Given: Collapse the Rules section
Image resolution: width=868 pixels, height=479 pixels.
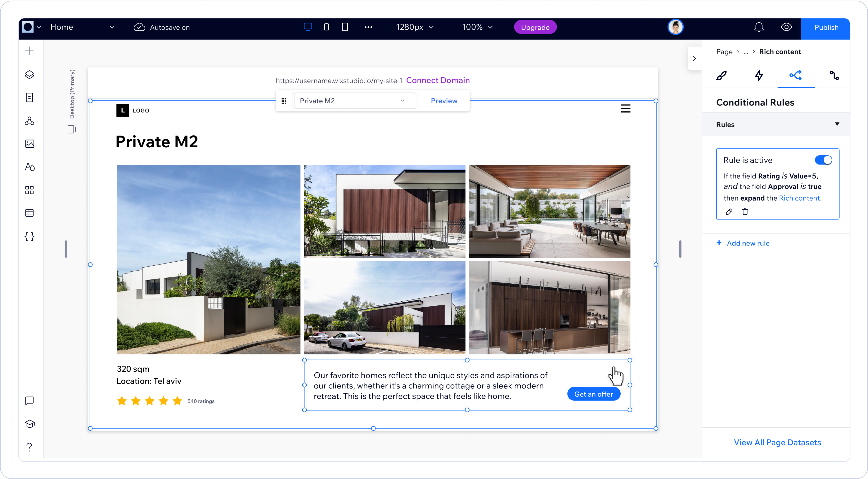Looking at the screenshot, I should [x=837, y=124].
